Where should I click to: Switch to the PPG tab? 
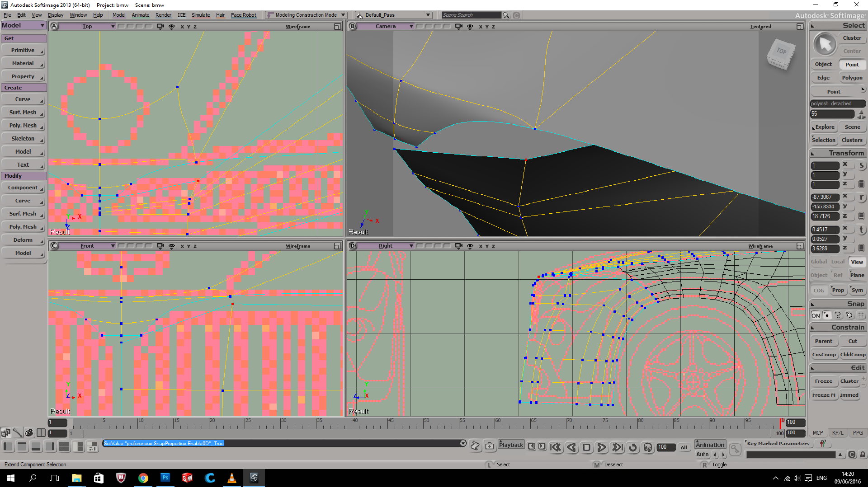[858, 433]
